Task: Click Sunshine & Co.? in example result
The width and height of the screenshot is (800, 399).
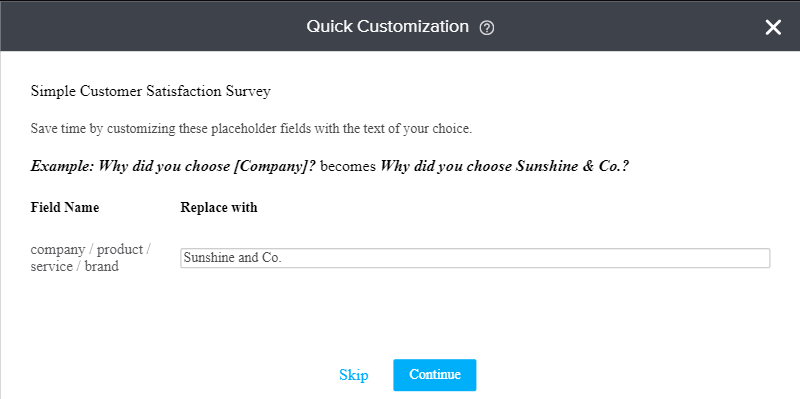Action: 572,166
